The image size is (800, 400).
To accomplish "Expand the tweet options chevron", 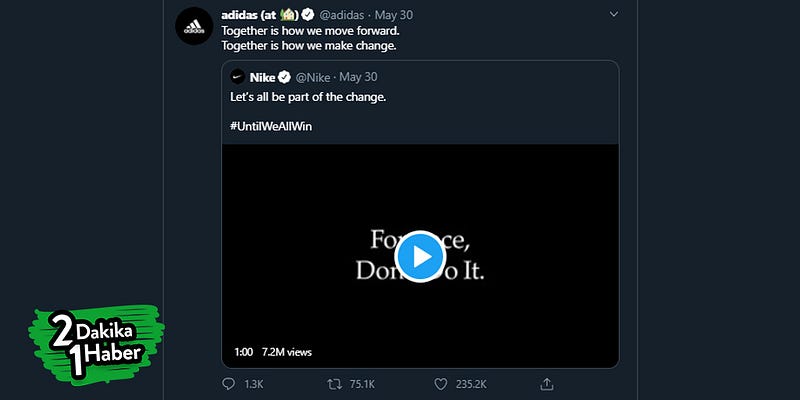I will pos(614,14).
